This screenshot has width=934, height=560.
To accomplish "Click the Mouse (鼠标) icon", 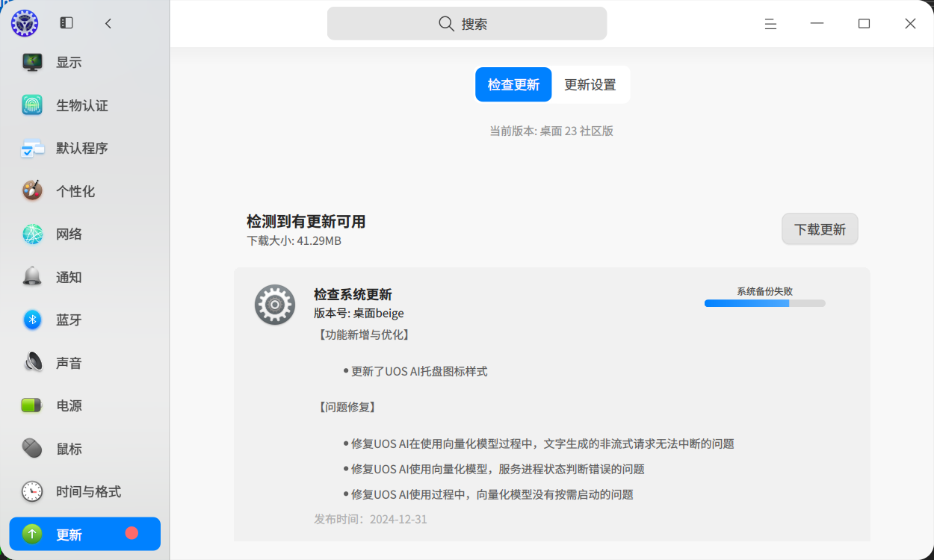I will click(x=32, y=449).
